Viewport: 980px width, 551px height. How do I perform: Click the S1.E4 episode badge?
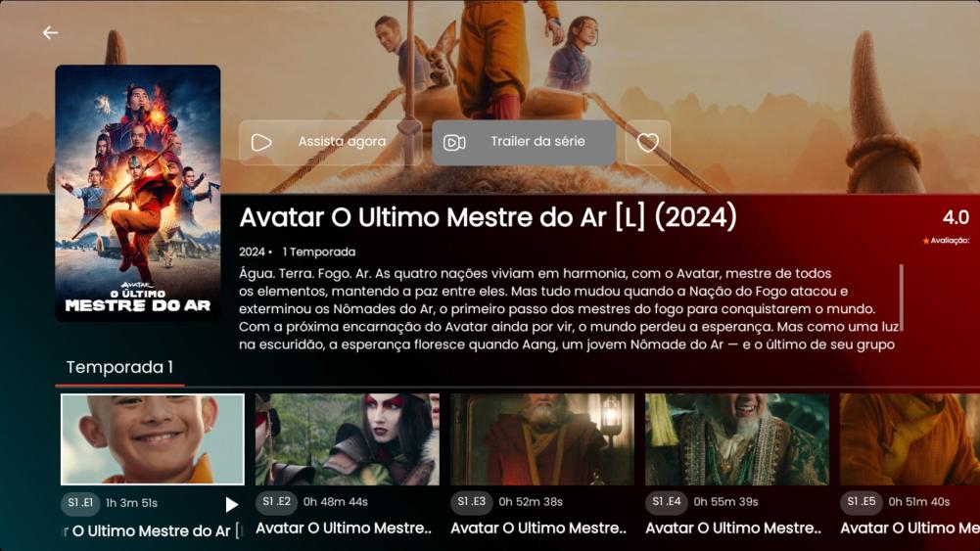[x=667, y=502]
